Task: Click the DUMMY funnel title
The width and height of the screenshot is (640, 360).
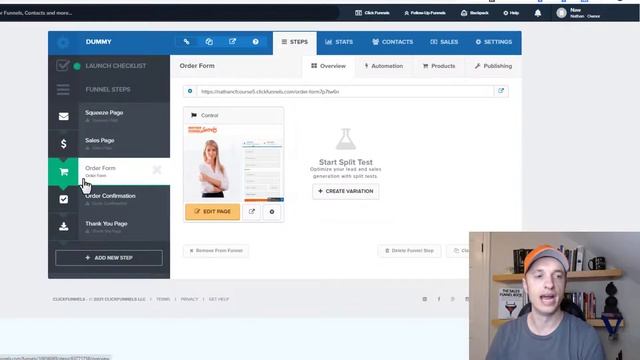Action: [x=98, y=42]
